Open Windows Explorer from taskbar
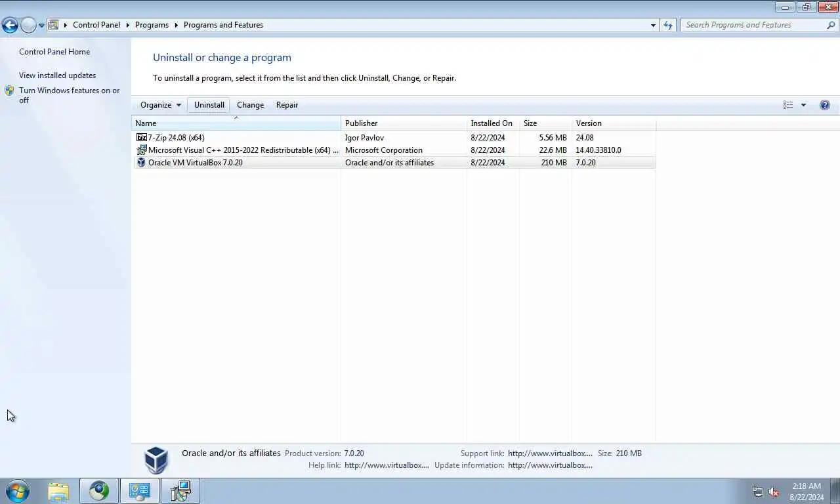The image size is (840, 504). (x=58, y=491)
